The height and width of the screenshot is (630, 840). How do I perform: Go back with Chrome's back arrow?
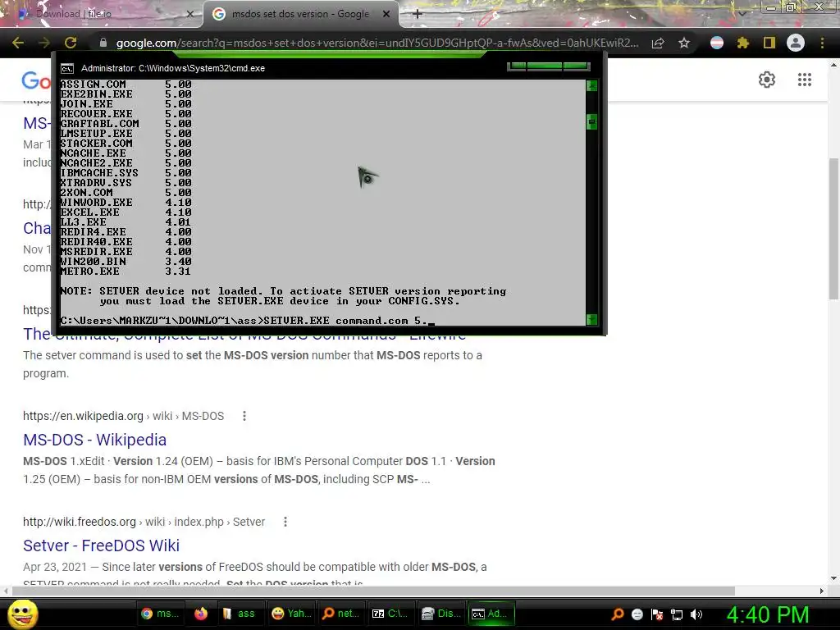tap(18, 43)
